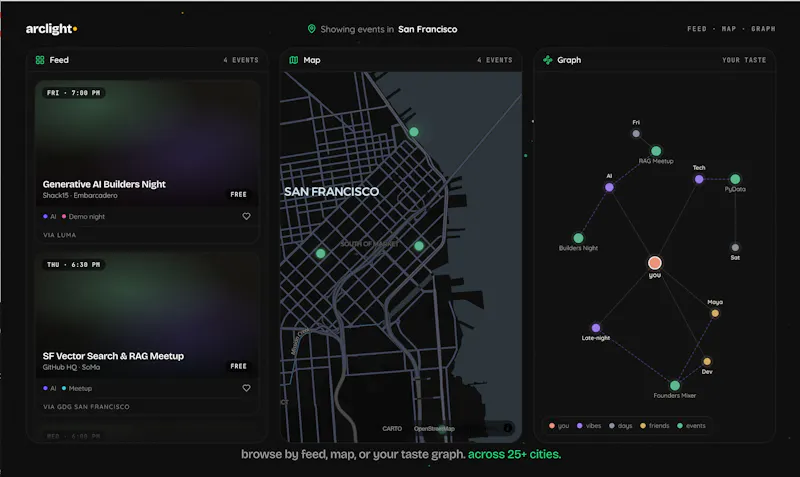Viewport: 800px width, 477px height.
Task: Click the SAN FRANCISCO map label
Action: point(331,192)
